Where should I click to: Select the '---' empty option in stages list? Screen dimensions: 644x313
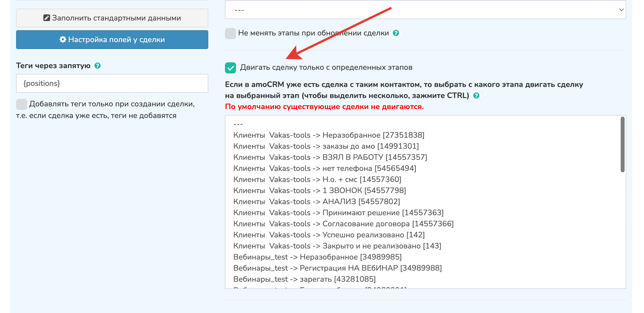239,124
